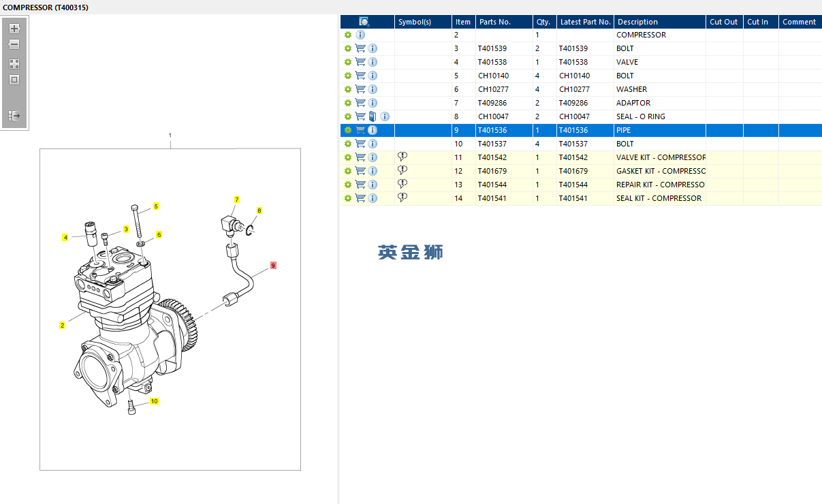Screen dimensions: 822x504
Task: Add REPAIR KIT T401544 to cart
Action: tap(360, 185)
